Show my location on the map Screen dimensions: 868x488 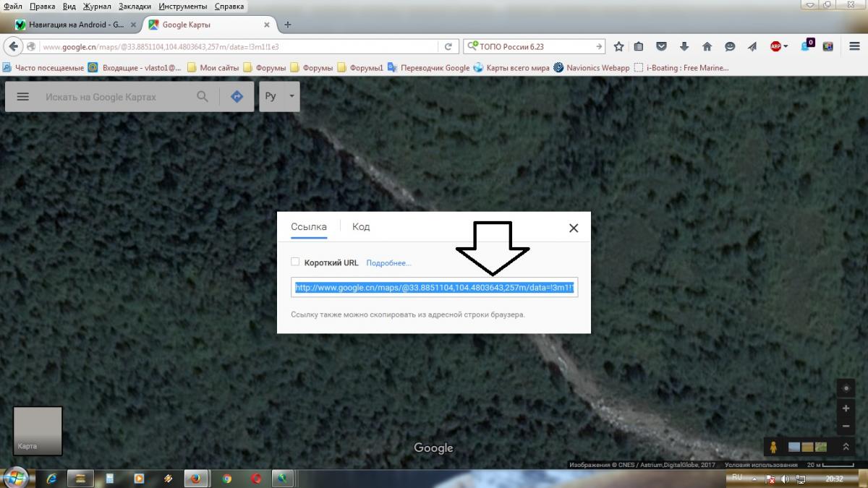pyautogui.click(x=846, y=388)
